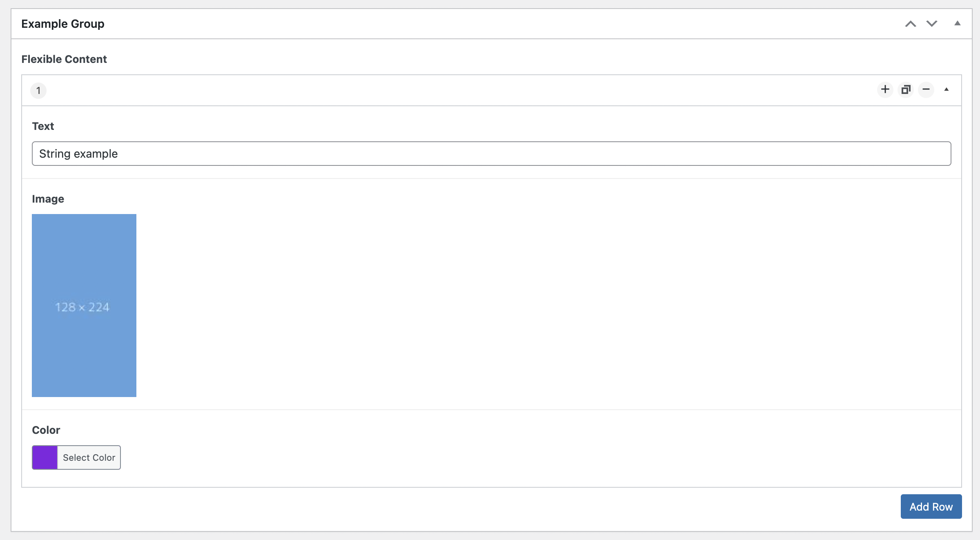This screenshot has width=980, height=540.
Task: Move Example Group panel up
Action: 910,24
